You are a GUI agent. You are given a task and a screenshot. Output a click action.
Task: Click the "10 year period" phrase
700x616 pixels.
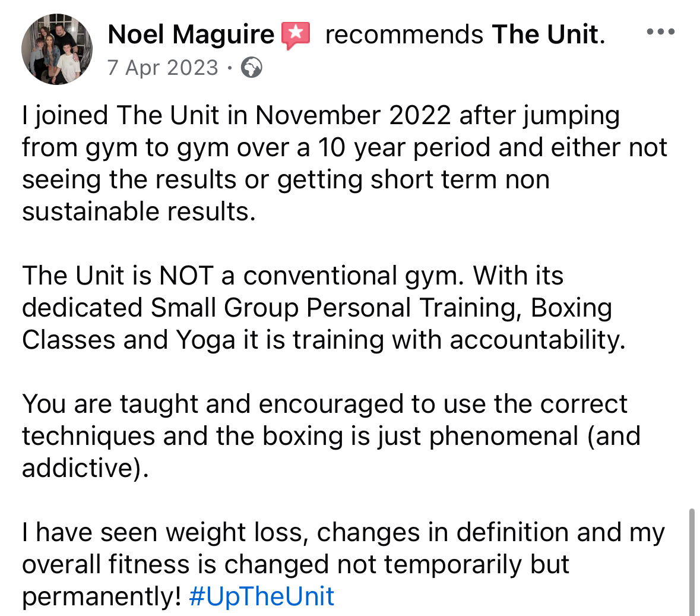point(404,147)
